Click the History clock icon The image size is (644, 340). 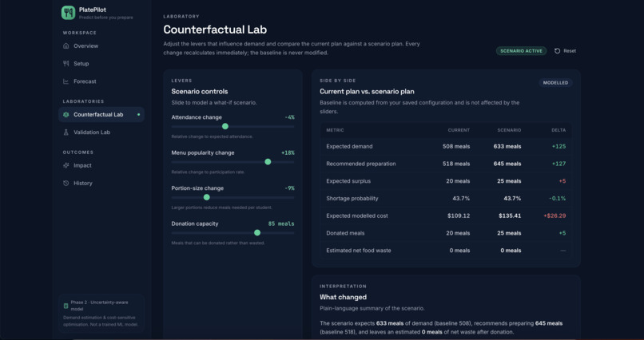pos(66,184)
